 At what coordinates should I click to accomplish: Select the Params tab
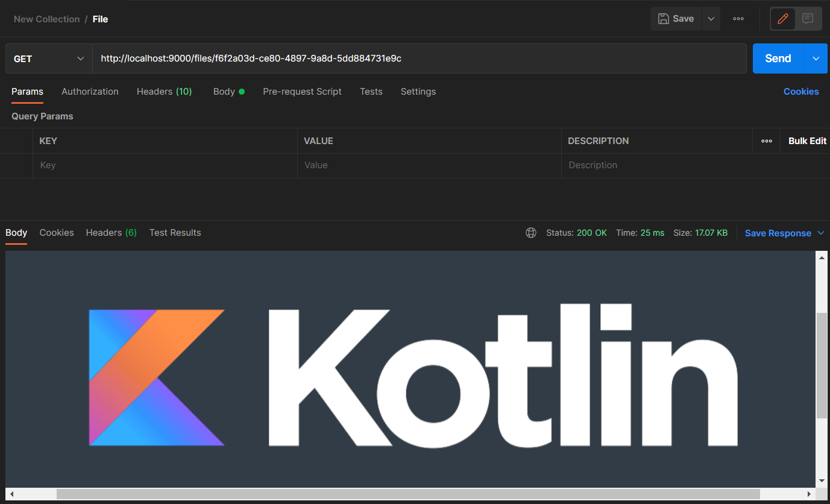click(27, 92)
